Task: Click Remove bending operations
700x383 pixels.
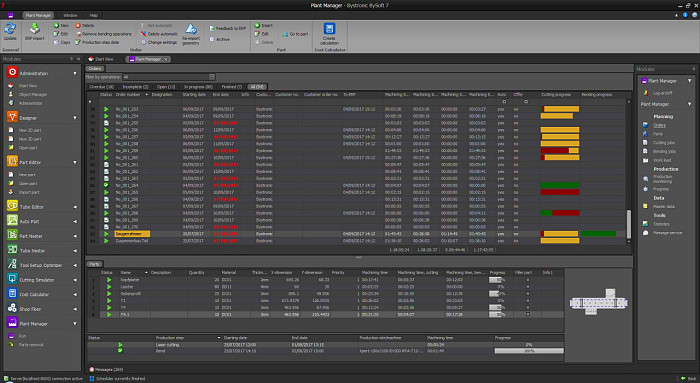Action: tap(103, 34)
